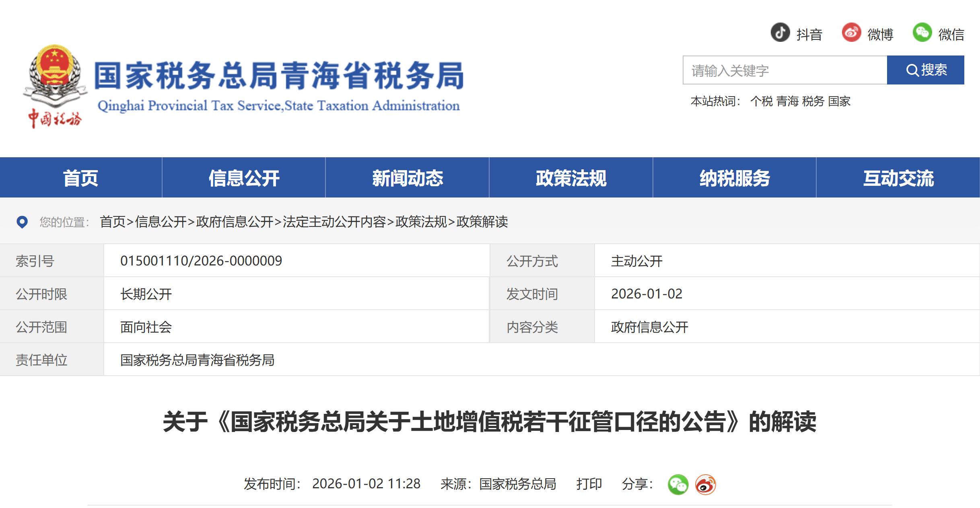Screen dimensions: 980x508
Task: Share the article via the WeChat icon
Action: tap(677, 485)
